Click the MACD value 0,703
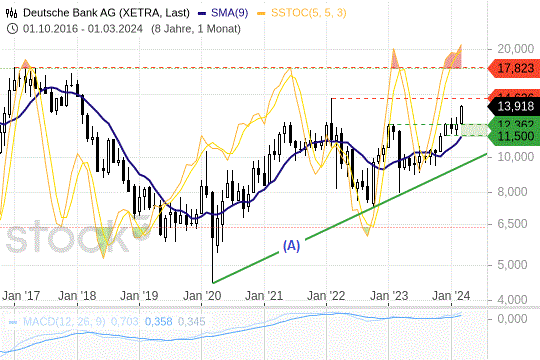Image resolution: width=540 pixels, height=360 pixels. tap(125, 322)
